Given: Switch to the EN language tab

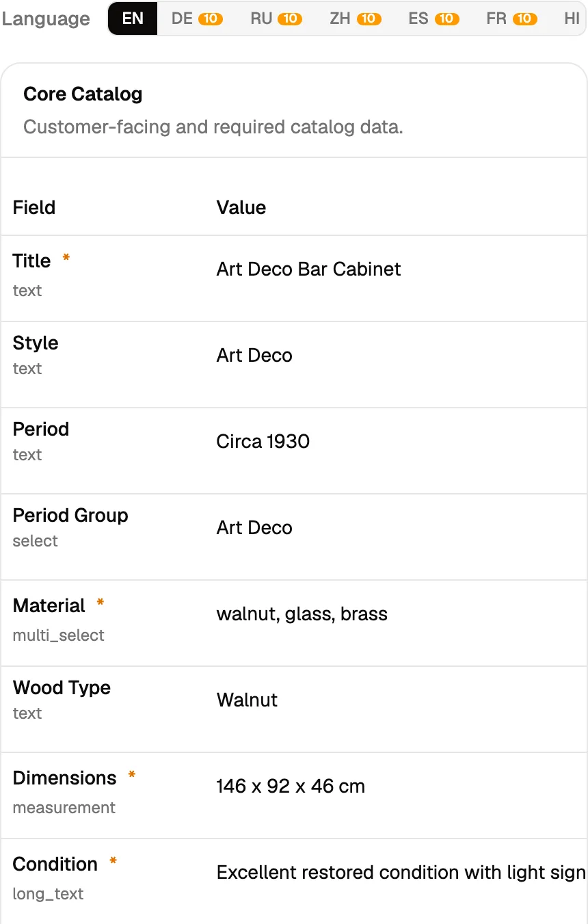Looking at the screenshot, I should (x=133, y=18).
